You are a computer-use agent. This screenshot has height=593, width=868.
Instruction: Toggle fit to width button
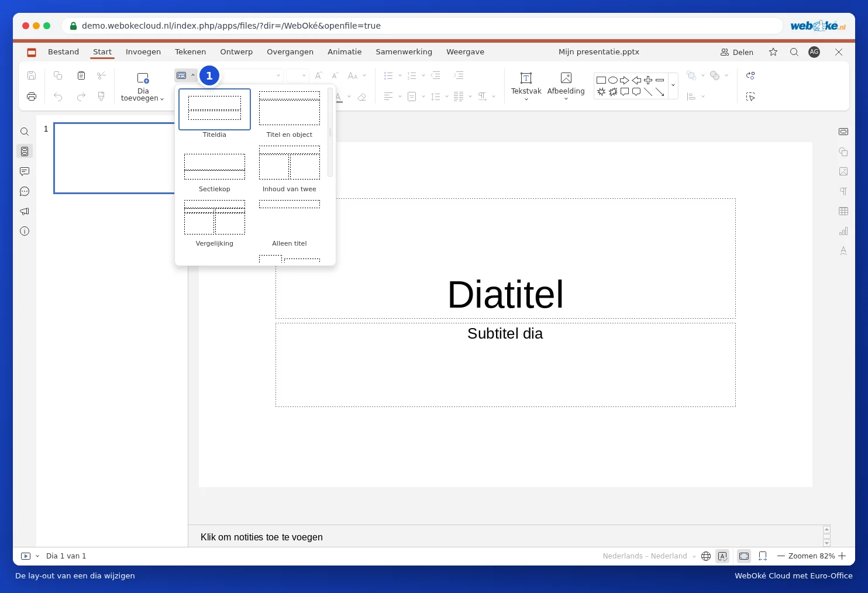(x=763, y=556)
